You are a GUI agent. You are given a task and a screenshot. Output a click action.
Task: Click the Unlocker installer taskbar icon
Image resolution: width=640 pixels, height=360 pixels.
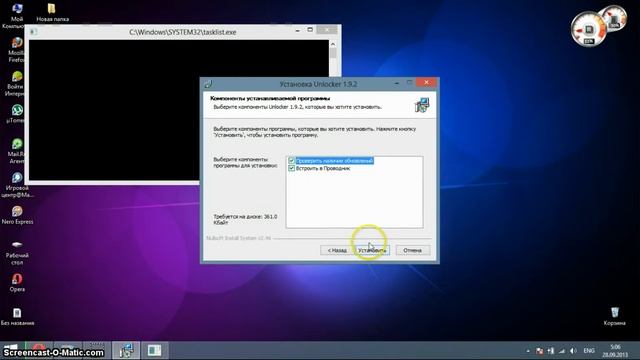(126, 351)
